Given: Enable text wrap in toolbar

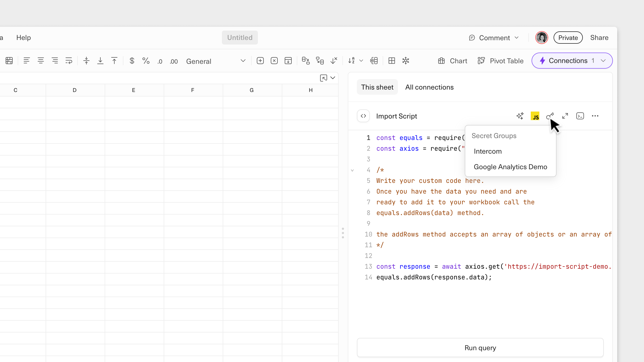Looking at the screenshot, I should (x=69, y=61).
